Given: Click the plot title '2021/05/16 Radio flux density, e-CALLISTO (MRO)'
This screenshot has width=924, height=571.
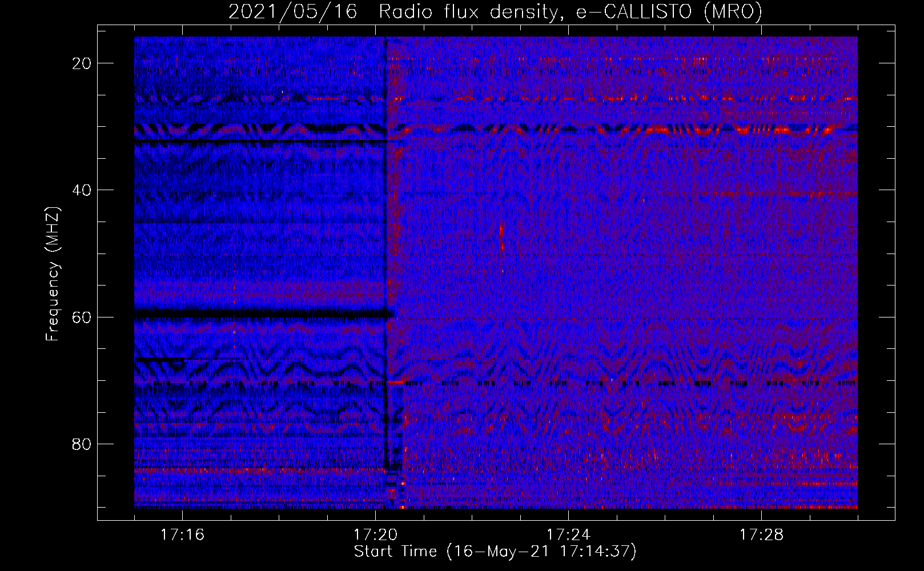Looking at the screenshot, I should click(495, 11).
